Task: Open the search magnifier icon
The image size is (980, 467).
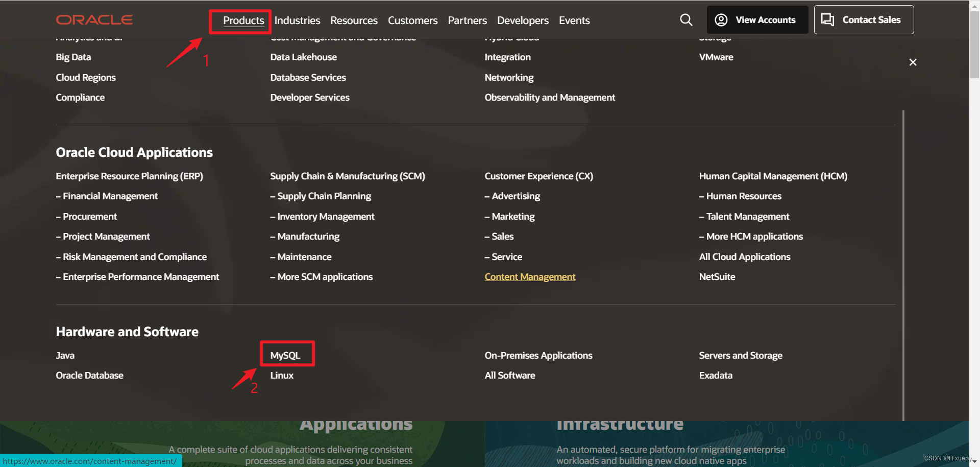Action: 686,20
